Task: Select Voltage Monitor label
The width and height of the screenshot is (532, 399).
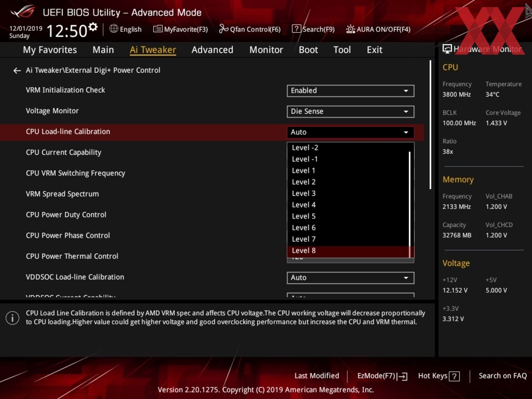Action: pos(52,111)
